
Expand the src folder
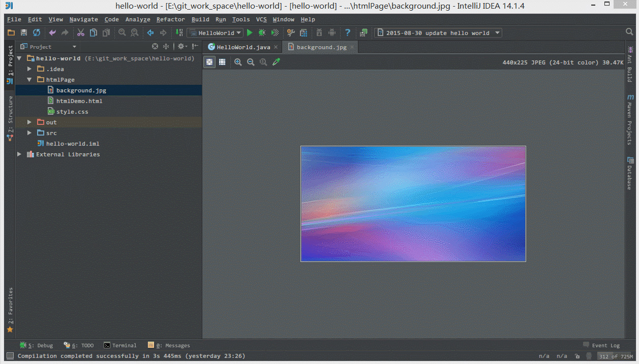coord(29,133)
